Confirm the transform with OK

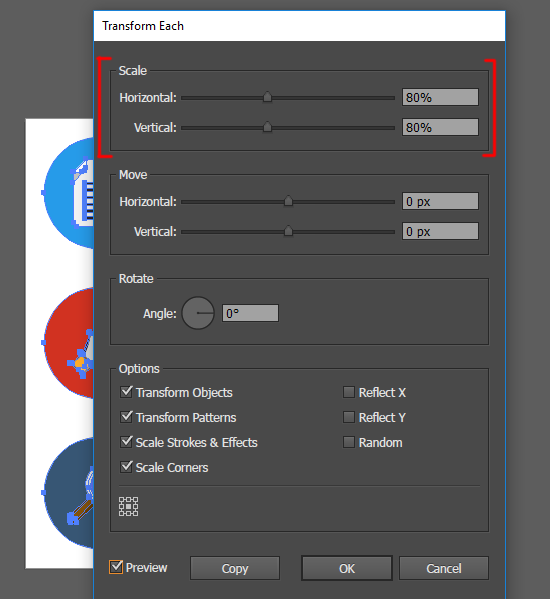click(x=347, y=568)
